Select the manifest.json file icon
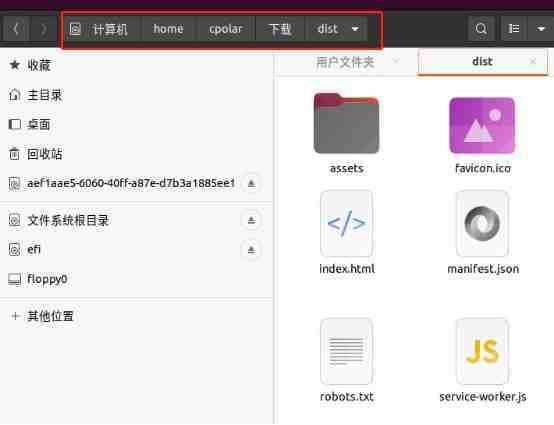Viewport: 554px width, 425px height. point(482,224)
